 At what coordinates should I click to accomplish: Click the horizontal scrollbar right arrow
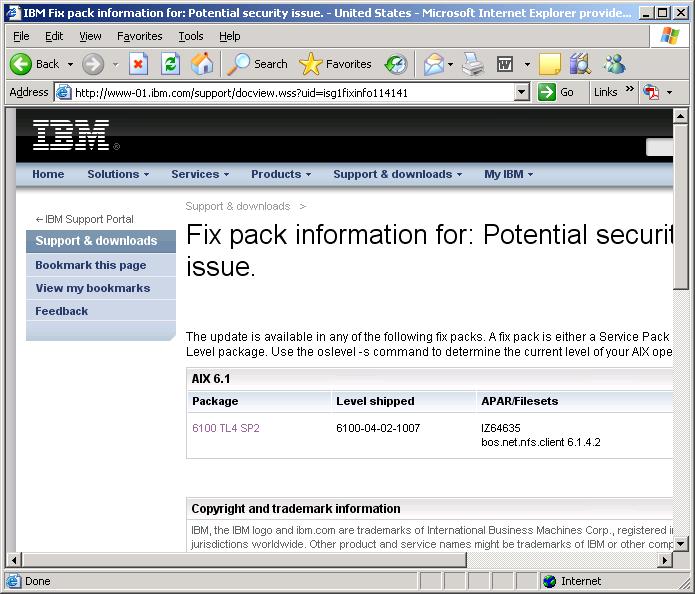(x=664, y=560)
